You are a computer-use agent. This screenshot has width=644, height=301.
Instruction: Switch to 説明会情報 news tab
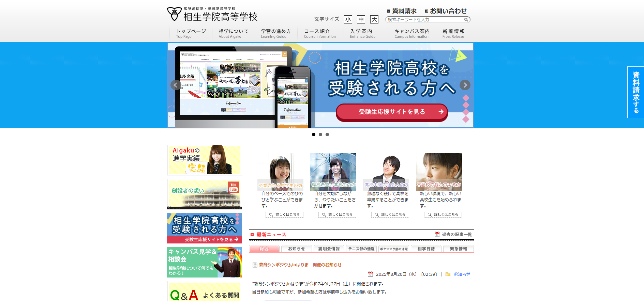[x=329, y=249]
